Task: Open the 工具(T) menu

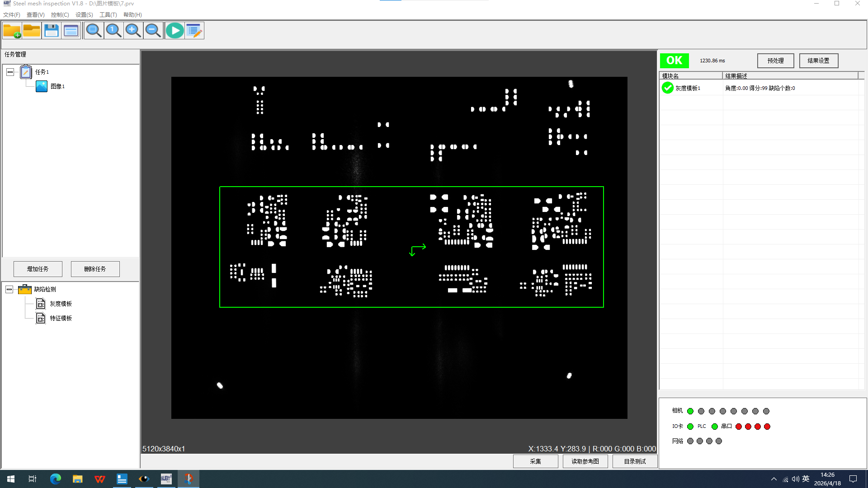Action: pyautogui.click(x=108, y=15)
